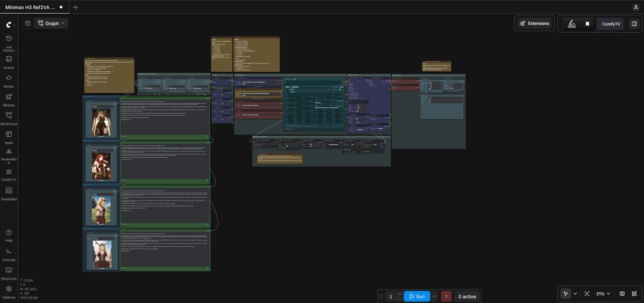Image resolution: width=644 pixels, height=303 pixels.
Task: Click the user profile icon
Action: tap(636, 7)
